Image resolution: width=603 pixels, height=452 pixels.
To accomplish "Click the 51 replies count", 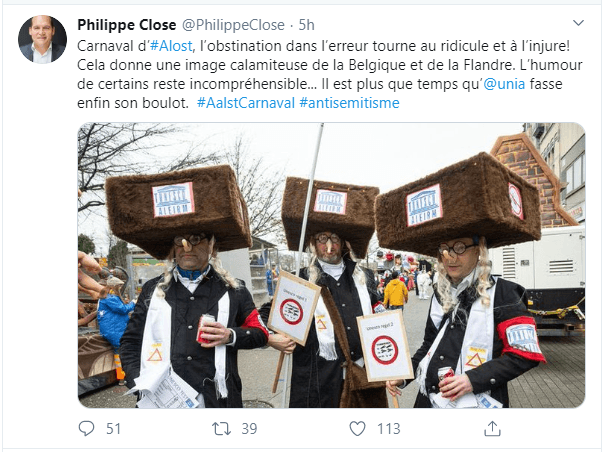I will click(x=113, y=429).
